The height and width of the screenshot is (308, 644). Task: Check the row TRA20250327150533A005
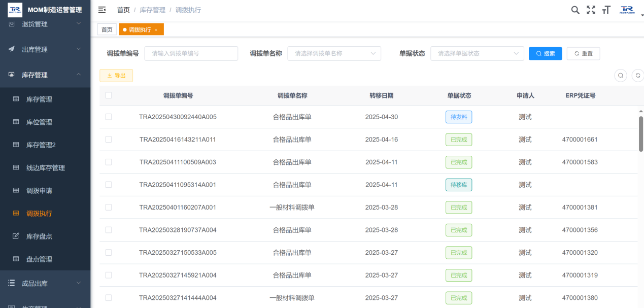109,252
